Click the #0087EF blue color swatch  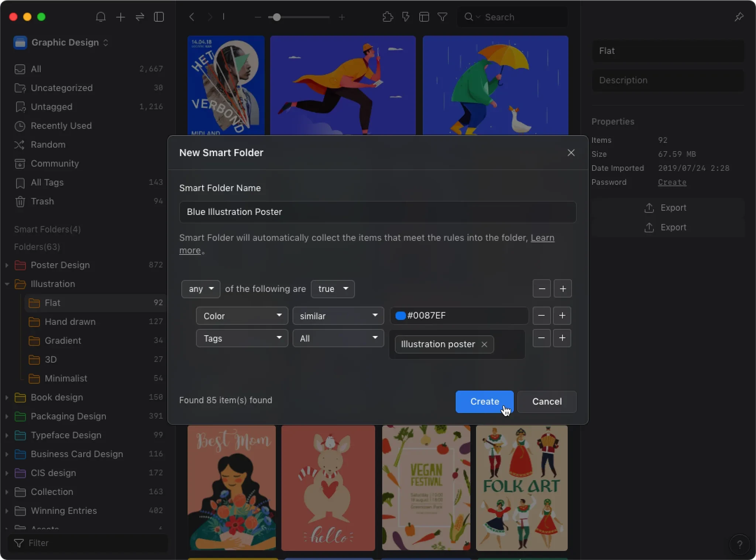[x=400, y=316]
